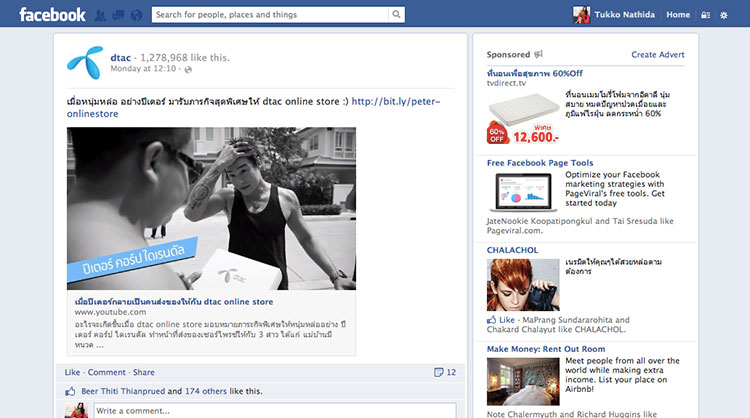The height and width of the screenshot is (418, 750).
Task: Click the public globe icon by timestamp
Action: (188, 69)
